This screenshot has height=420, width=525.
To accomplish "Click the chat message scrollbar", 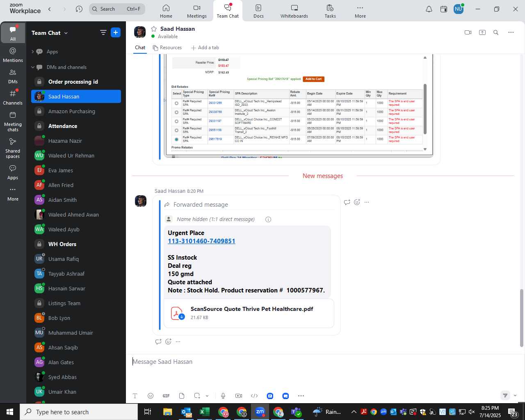I will 521,318.
